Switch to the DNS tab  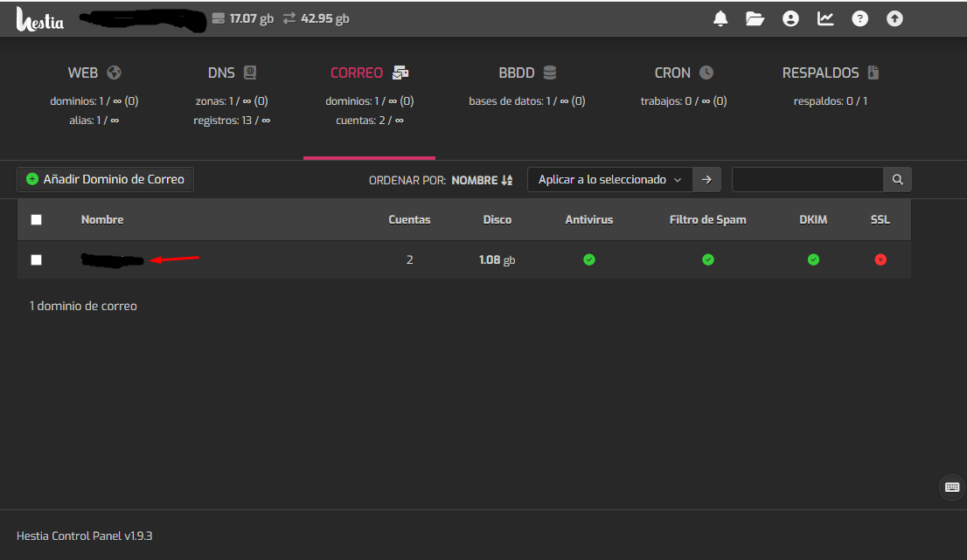click(232, 73)
